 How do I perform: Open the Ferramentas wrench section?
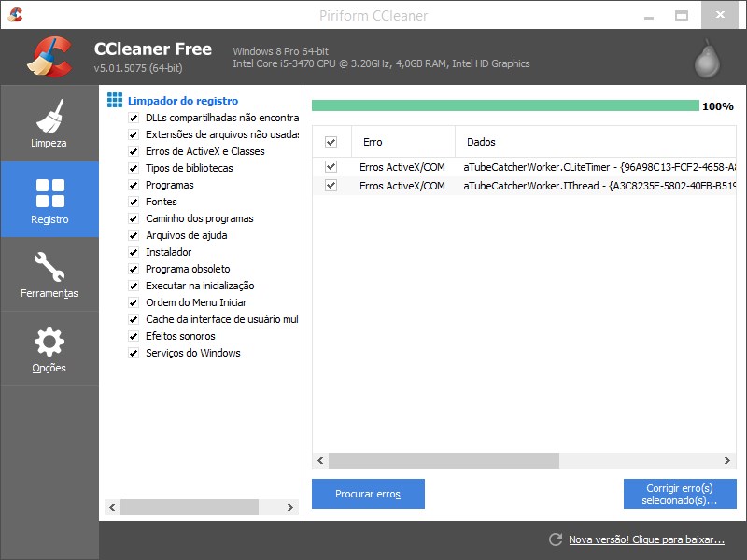pos(49,274)
